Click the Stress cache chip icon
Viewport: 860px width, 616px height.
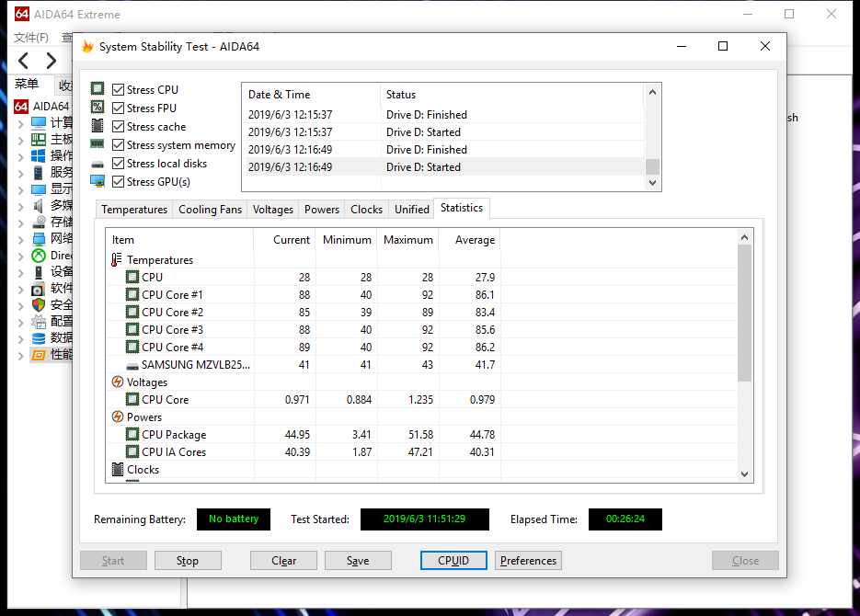coord(97,126)
